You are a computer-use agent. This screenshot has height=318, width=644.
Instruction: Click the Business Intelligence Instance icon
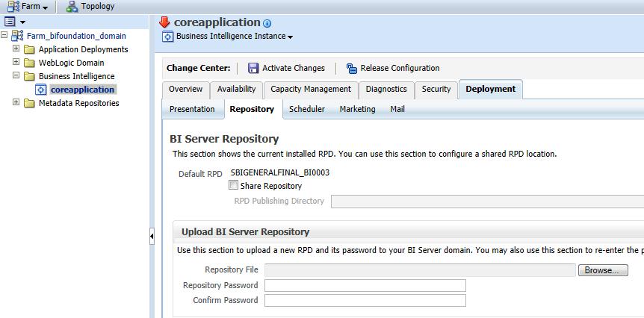167,37
